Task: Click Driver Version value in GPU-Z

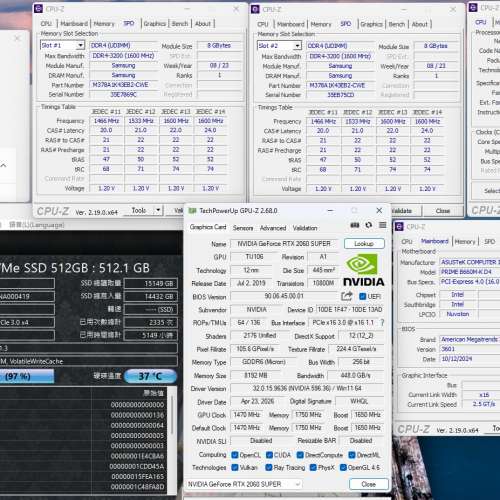Action: pos(307,388)
